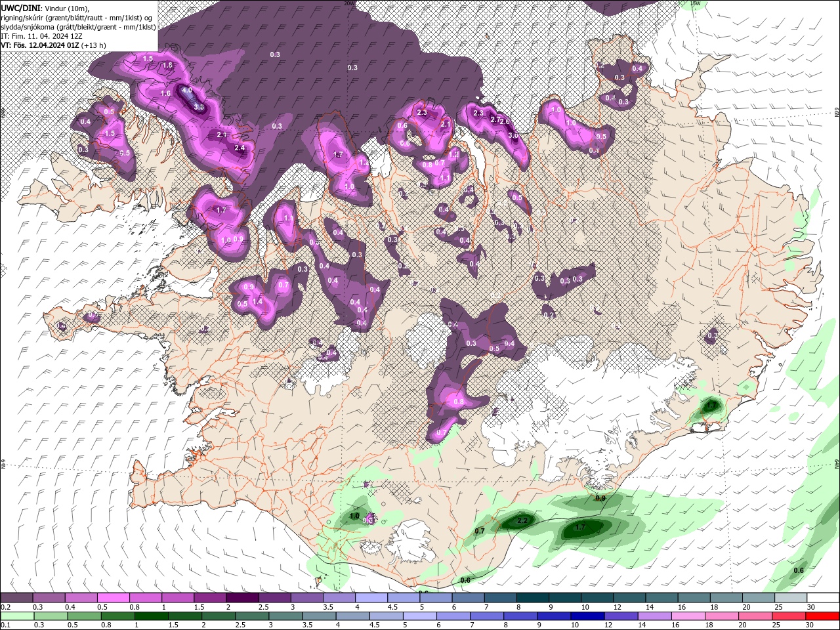Click the 'VT: Fös. 12.04.2024 01Z' valid time
The width and height of the screenshot is (840, 630).
point(40,45)
